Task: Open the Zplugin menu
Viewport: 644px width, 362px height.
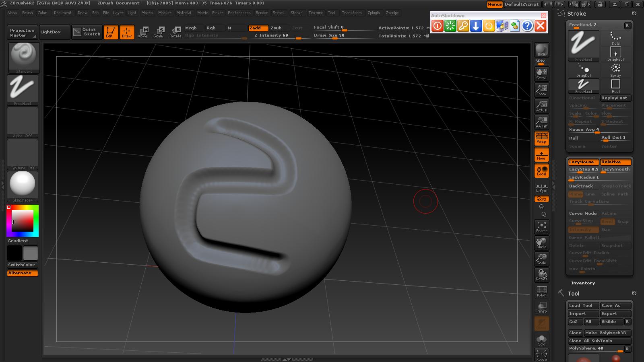Action: pyautogui.click(x=374, y=13)
